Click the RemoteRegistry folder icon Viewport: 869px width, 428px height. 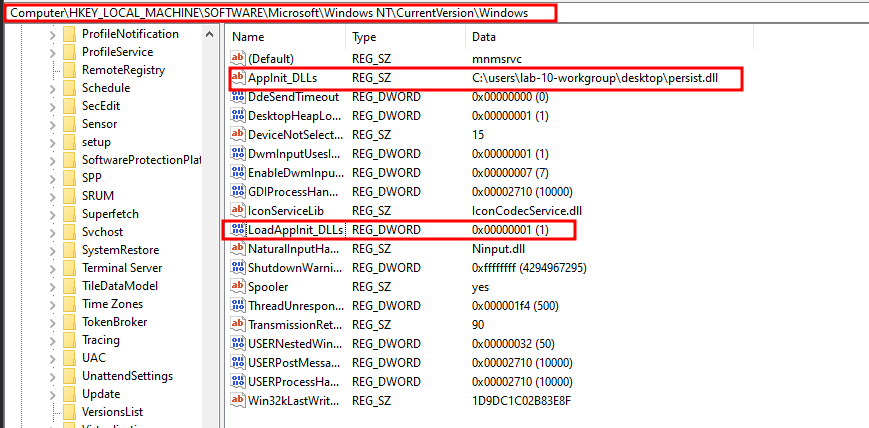(x=69, y=70)
